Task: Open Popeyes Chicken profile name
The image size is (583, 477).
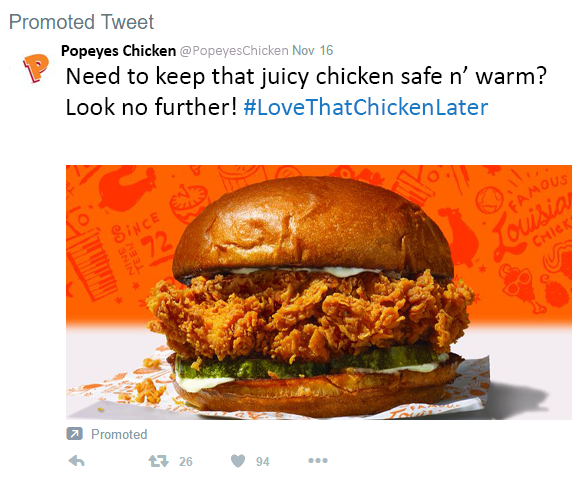Action: tap(118, 51)
